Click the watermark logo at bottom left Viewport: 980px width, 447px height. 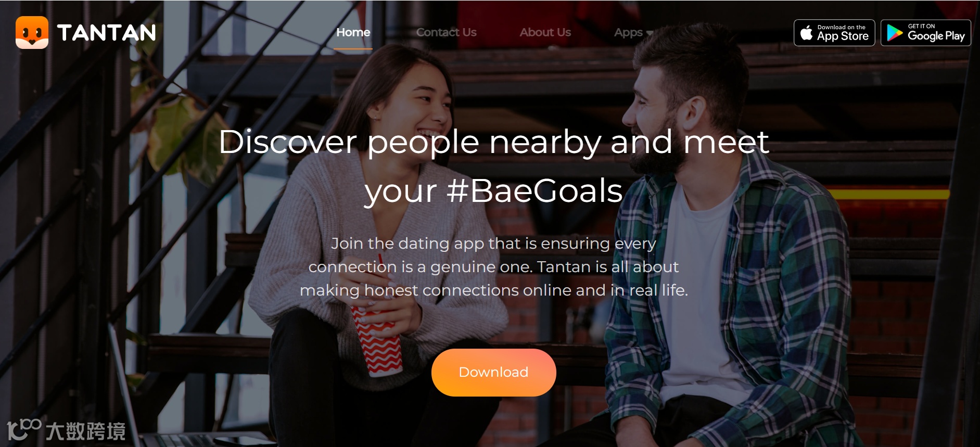[x=23, y=429]
